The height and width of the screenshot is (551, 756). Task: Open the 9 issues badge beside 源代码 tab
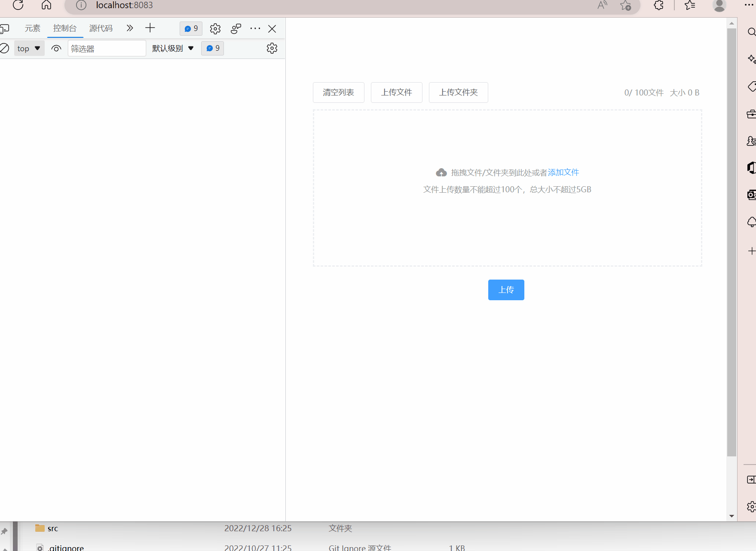[x=191, y=28]
